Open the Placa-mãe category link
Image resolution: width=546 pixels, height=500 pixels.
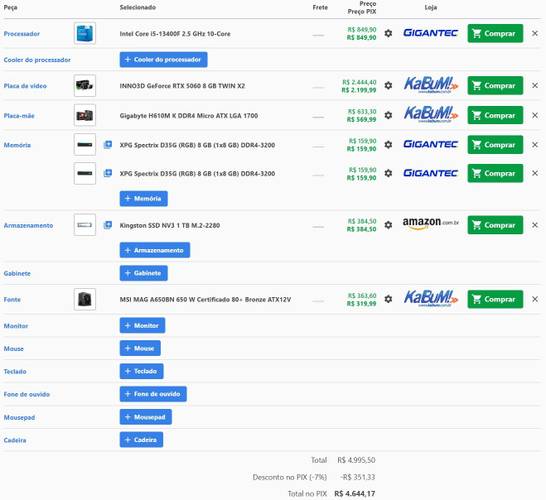(x=19, y=116)
